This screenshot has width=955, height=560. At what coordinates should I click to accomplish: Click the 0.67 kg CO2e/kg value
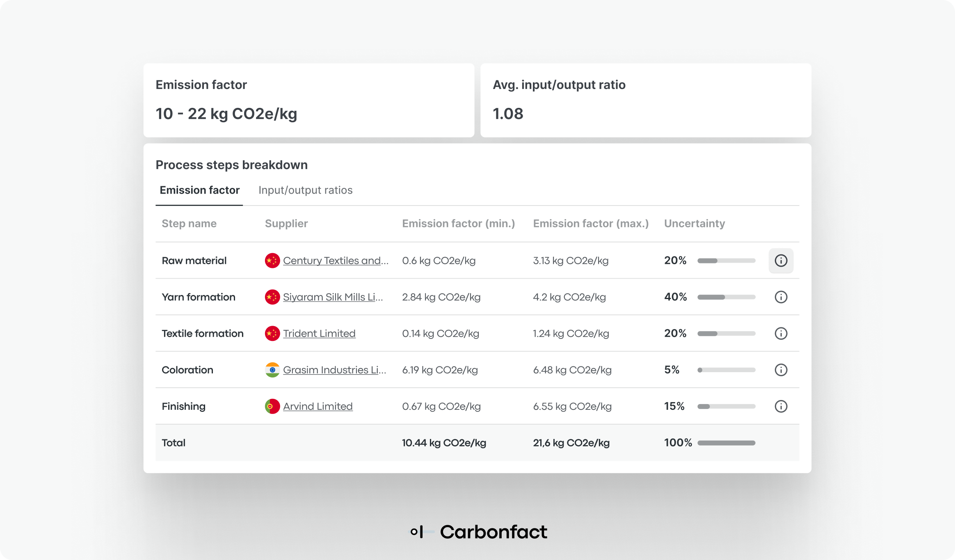[441, 407]
